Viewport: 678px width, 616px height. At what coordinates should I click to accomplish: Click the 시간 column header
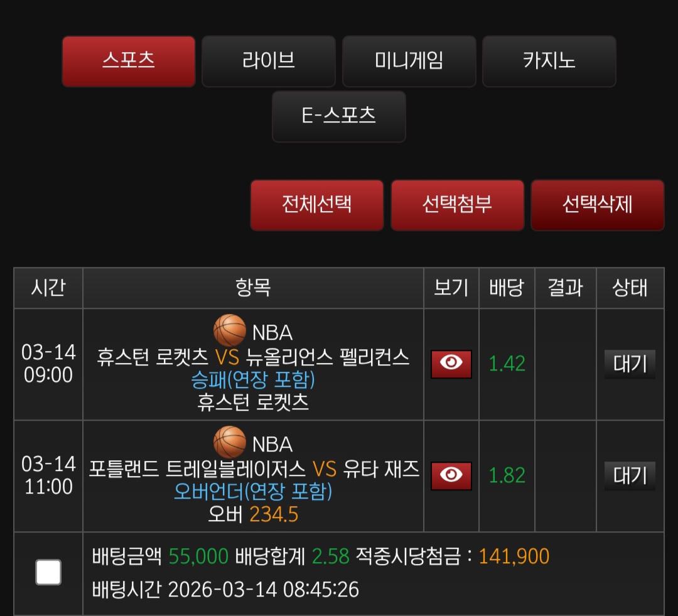[48, 288]
